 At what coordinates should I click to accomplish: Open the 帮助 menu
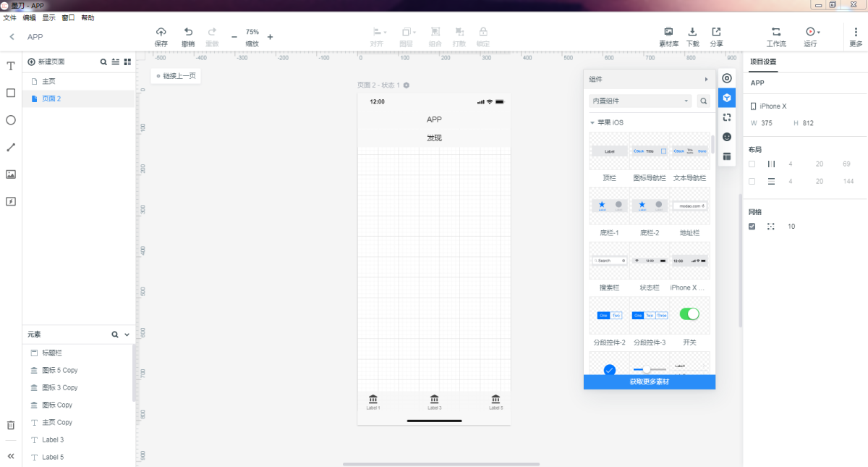pyautogui.click(x=88, y=17)
